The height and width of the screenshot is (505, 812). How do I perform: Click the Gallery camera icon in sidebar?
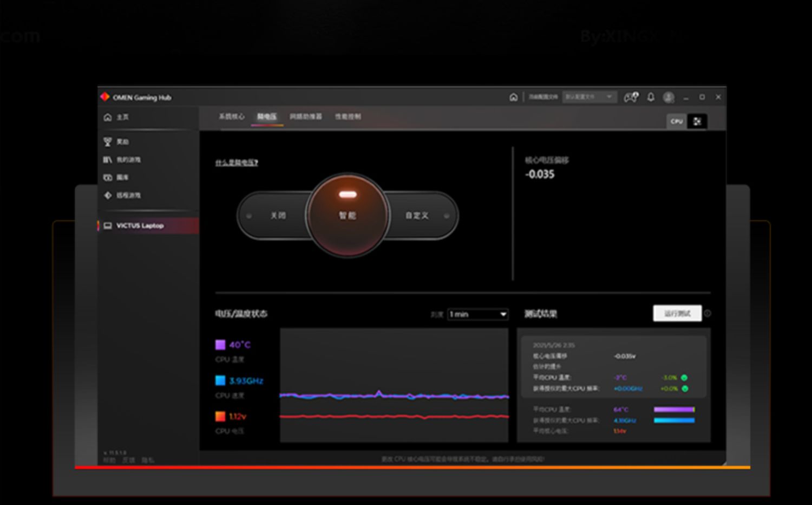pos(108,178)
